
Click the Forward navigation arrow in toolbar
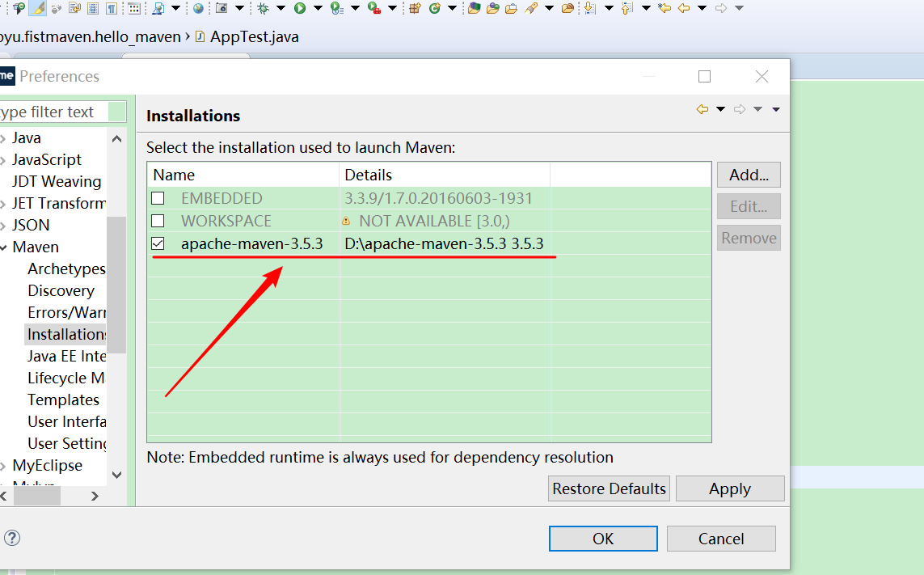pos(721,8)
